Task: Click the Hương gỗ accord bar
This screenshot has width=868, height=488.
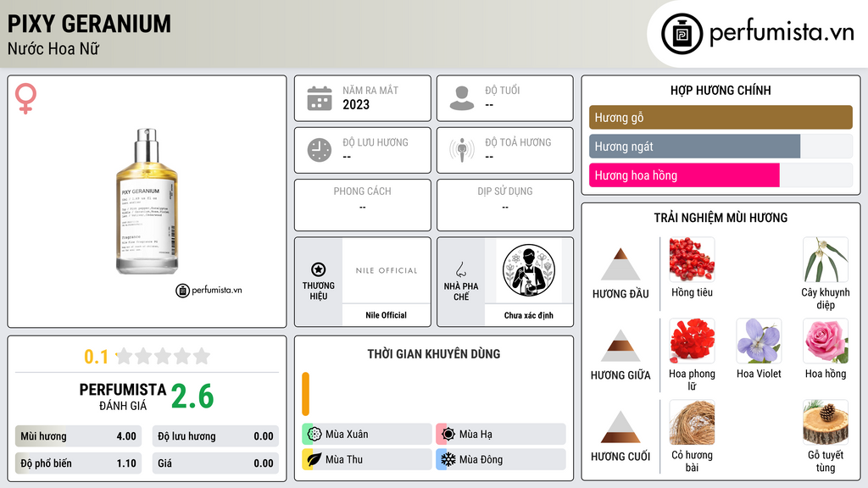Action: coord(721,117)
